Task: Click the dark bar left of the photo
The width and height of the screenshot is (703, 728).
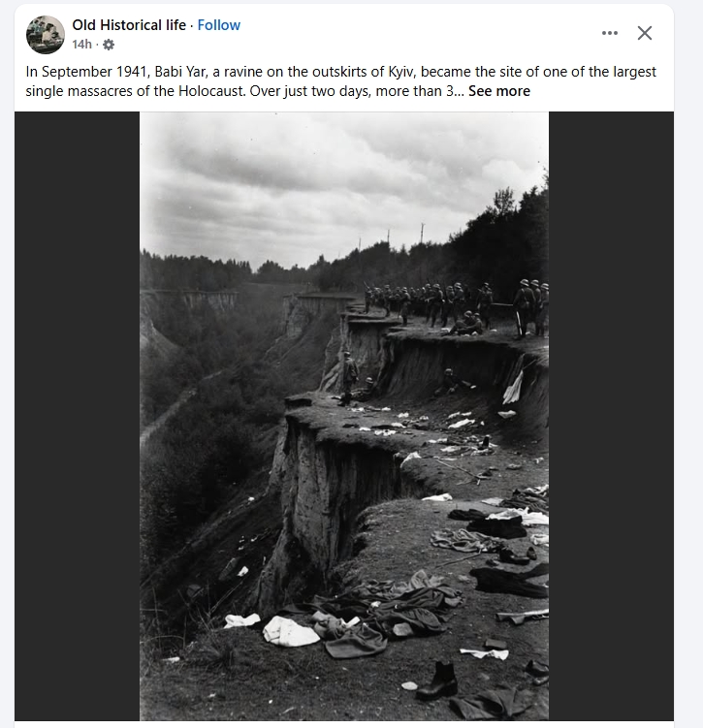Action: tap(77, 417)
